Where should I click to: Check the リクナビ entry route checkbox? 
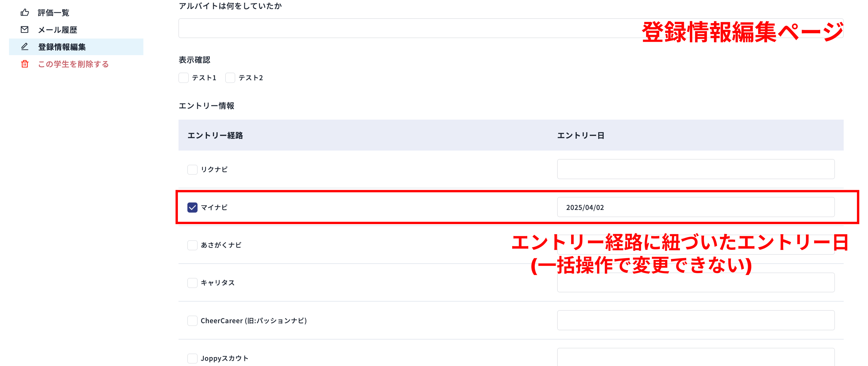pyautogui.click(x=192, y=169)
